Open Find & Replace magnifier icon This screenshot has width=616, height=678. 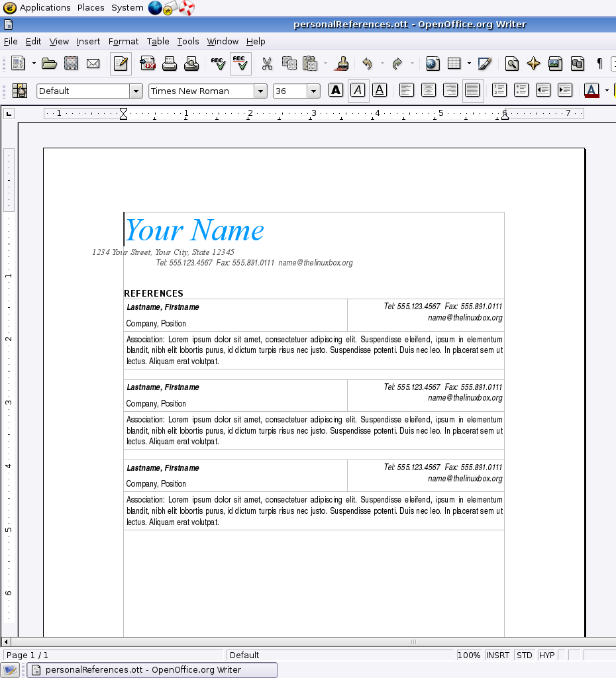(512, 64)
